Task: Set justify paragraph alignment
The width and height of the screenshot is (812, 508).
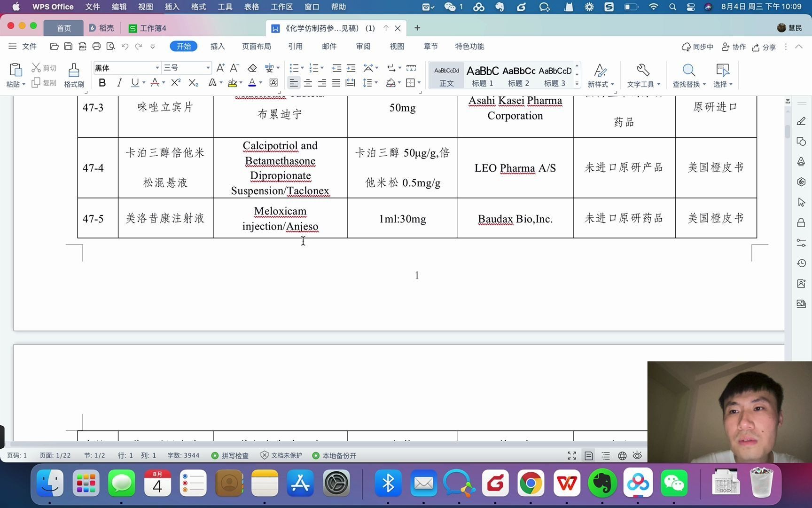Action: 336,83
